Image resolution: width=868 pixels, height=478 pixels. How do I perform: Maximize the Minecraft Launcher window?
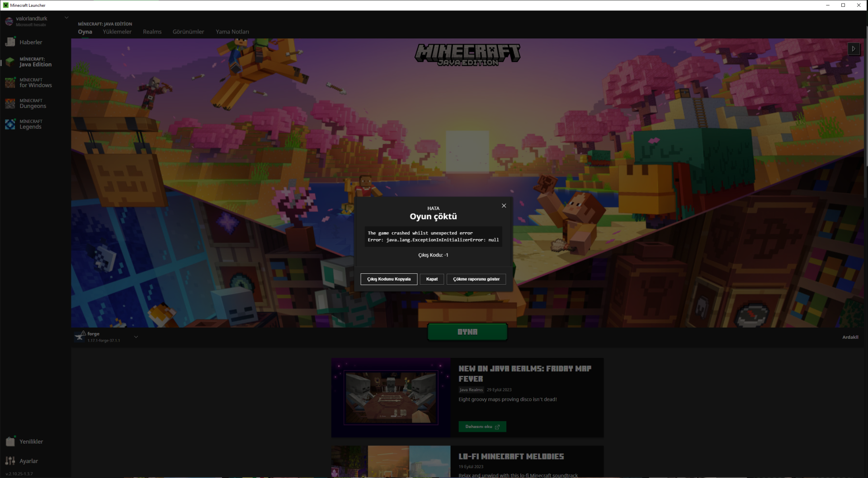tap(843, 5)
